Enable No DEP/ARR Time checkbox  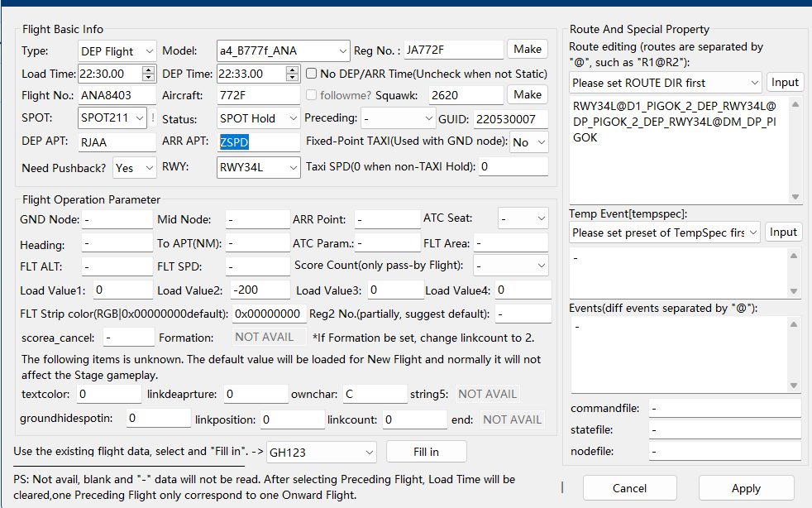[312, 74]
